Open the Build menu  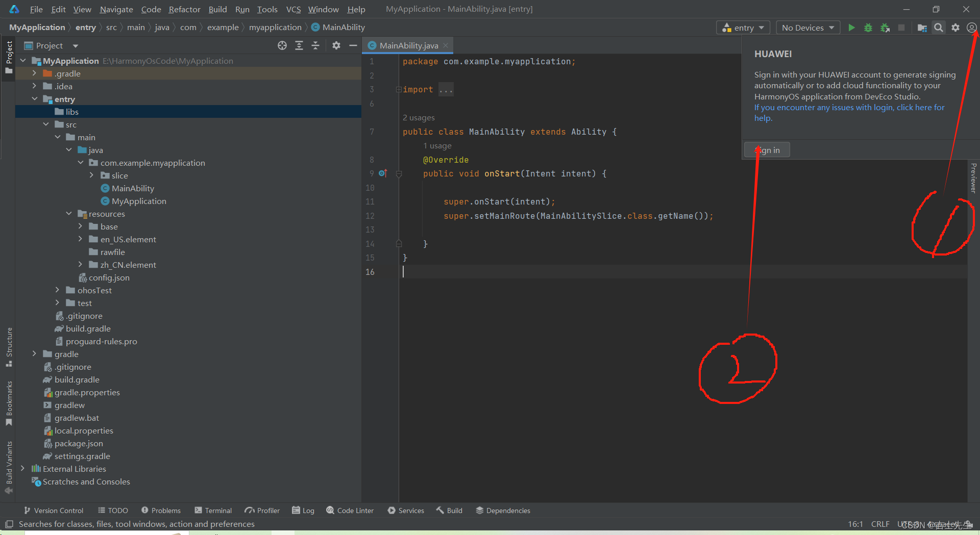click(x=217, y=9)
